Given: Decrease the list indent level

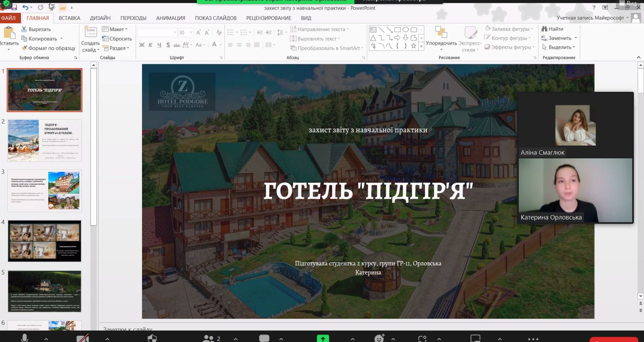Looking at the screenshot, I should (x=260, y=32).
